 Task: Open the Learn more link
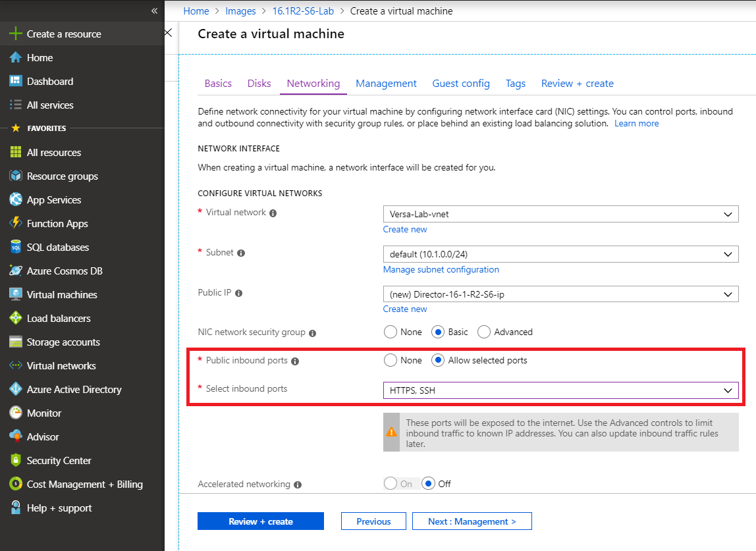pos(636,123)
